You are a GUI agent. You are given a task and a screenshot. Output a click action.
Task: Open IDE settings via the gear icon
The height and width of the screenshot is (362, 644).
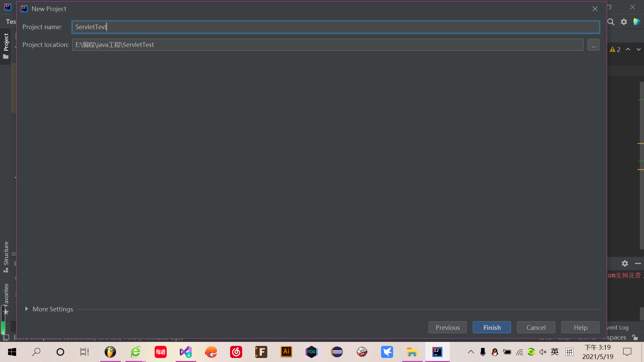tap(624, 22)
